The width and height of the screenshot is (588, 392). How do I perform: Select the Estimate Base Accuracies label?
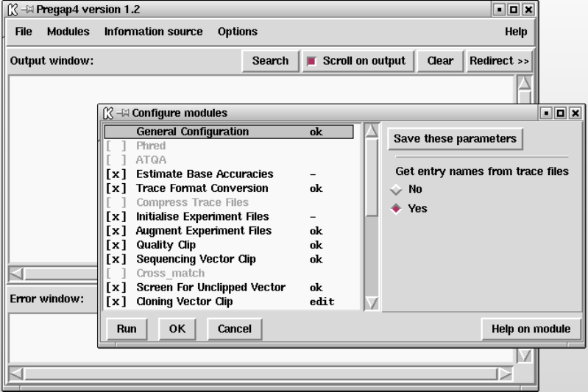(205, 174)
